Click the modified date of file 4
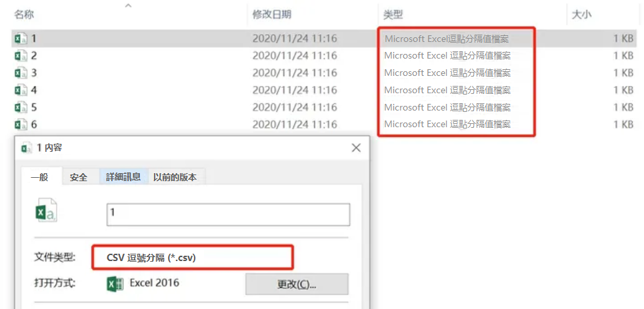This screenshot has width=644, height=309. [295, 90]
